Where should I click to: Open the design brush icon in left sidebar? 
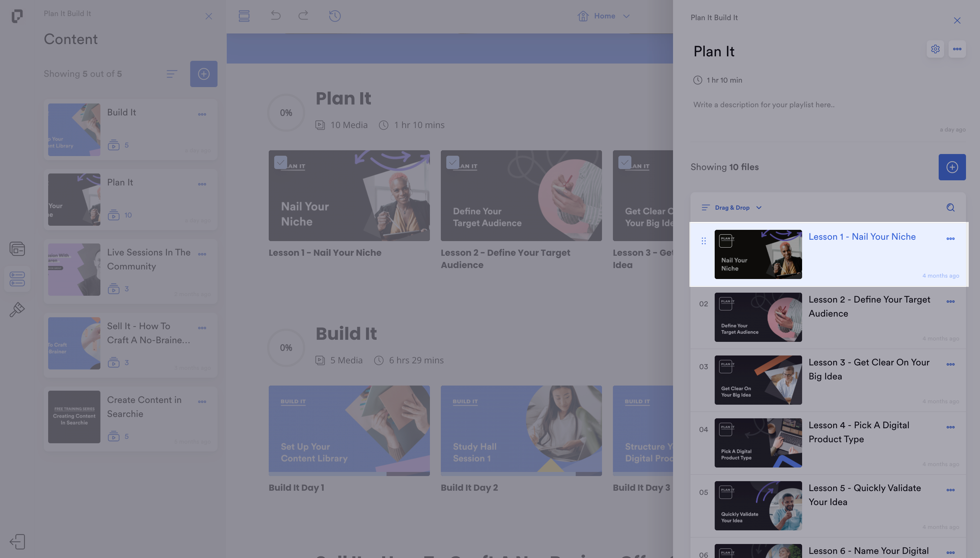click(17, 310)
